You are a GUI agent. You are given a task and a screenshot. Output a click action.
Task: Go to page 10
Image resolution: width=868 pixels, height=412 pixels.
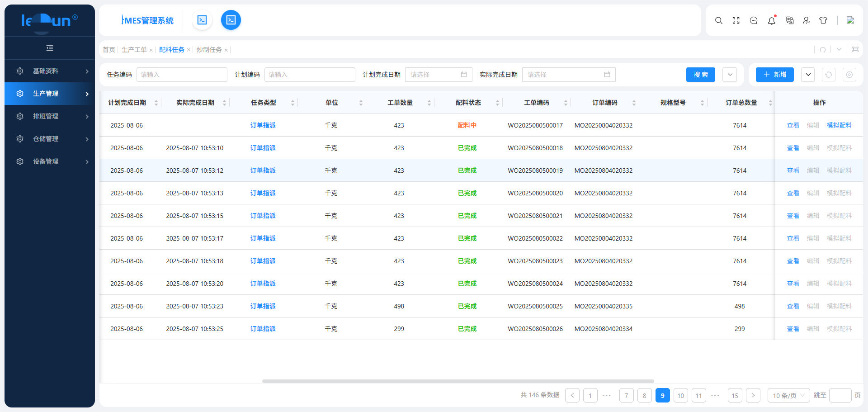pos(681,395)
